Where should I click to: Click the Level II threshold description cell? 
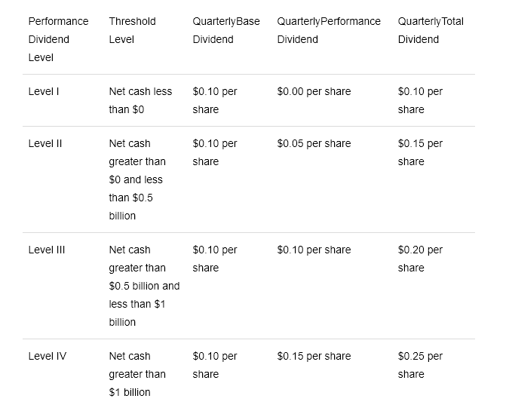pyautogui.click(x=137, y=179)
